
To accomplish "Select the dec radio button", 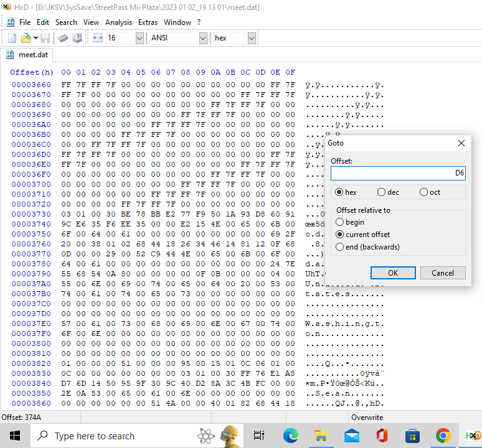I will pos(388,192).
